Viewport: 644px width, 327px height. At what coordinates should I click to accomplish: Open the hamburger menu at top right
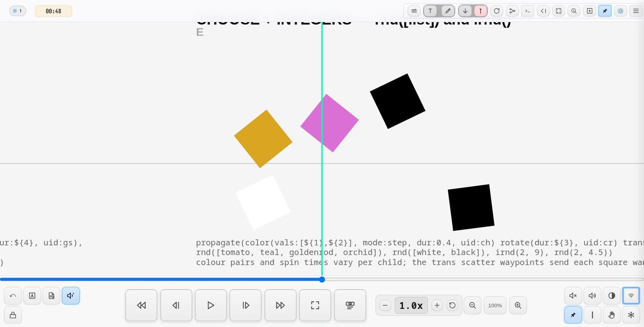[636, 11]
